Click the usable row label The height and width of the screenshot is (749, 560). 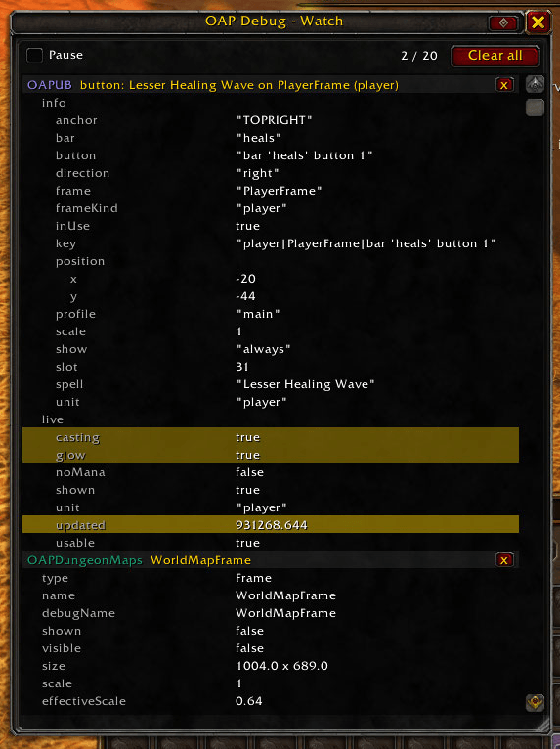pos(75,543)
